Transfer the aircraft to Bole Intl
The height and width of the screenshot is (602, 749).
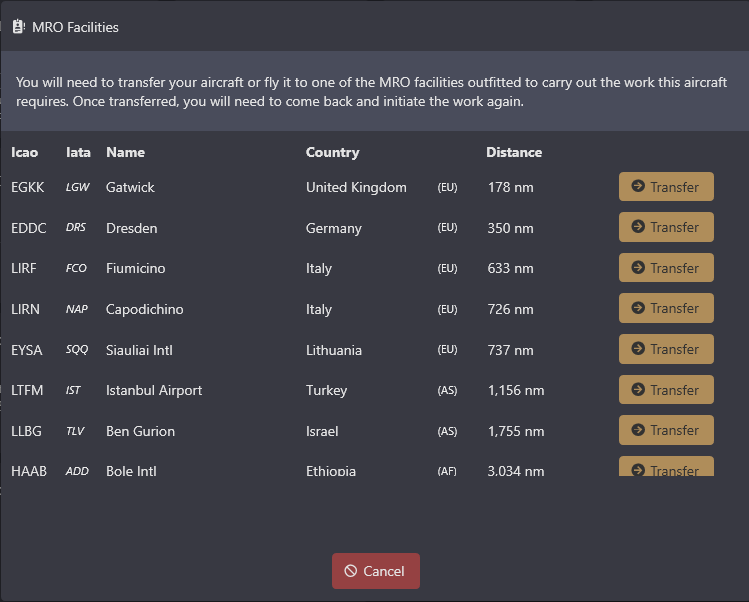click(x=665, y=467)
